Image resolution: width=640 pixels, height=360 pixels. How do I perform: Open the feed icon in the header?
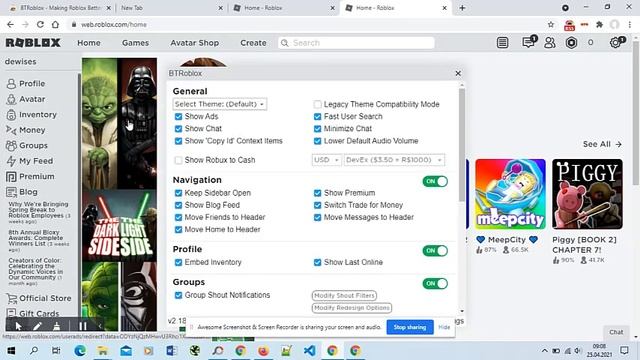click(502, 42)
